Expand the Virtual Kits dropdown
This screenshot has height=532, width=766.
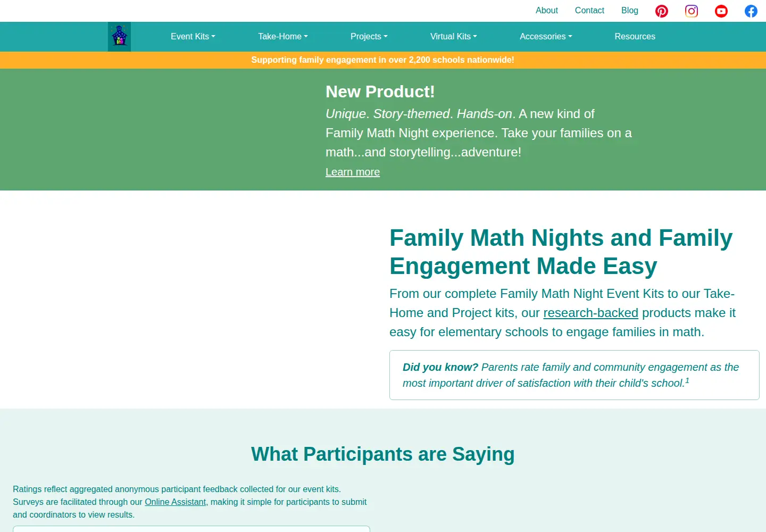[x=454, y=37]
